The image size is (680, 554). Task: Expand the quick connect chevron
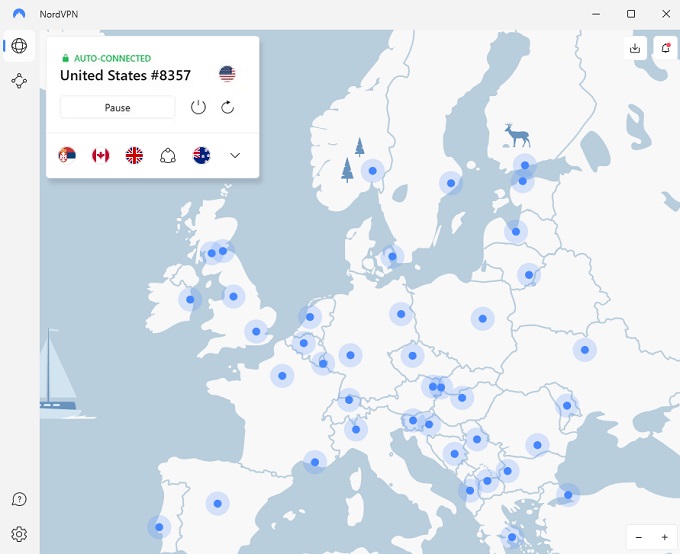click(235, 155)
